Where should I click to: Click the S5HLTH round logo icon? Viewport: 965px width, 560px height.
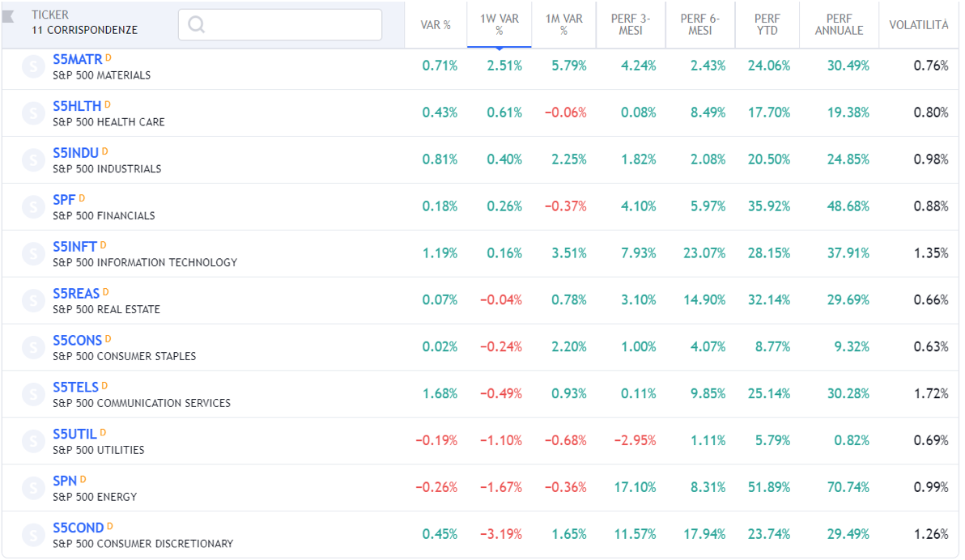coord(33,113)
